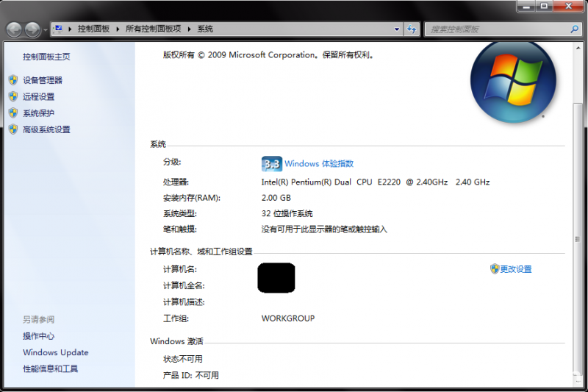Screen dimensions: 588x392
Task: Click the 版权所有 2009 Microsoft Corporation text
Action: pos(268,55)
